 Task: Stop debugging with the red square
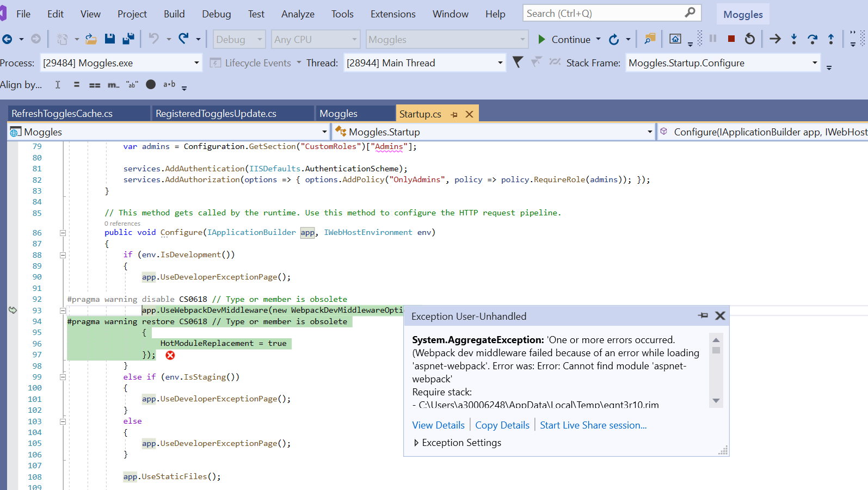point(731,39)
